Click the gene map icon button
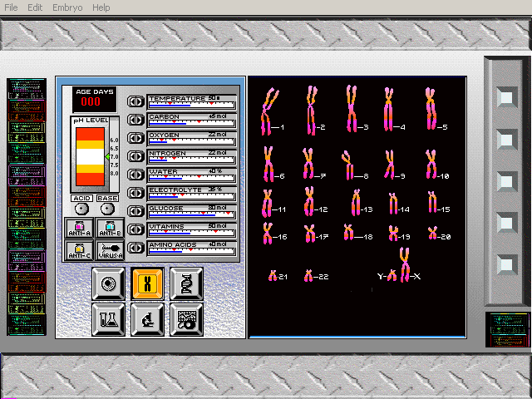 click(185, 318)
